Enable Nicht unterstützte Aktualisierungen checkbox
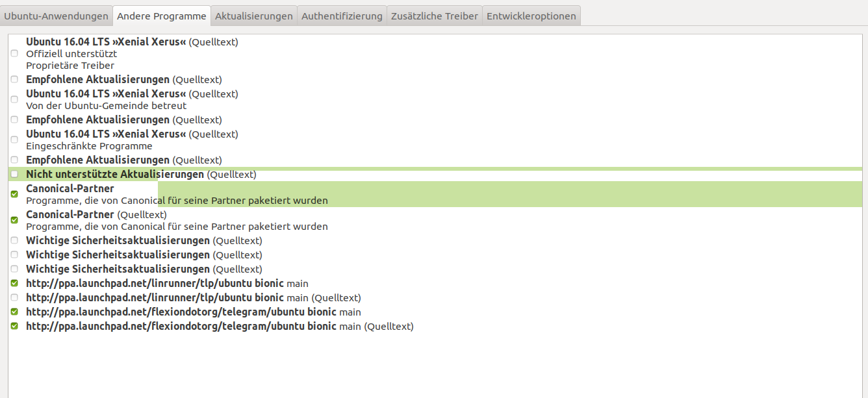868x398 pixels. click(x=14, y=174)
